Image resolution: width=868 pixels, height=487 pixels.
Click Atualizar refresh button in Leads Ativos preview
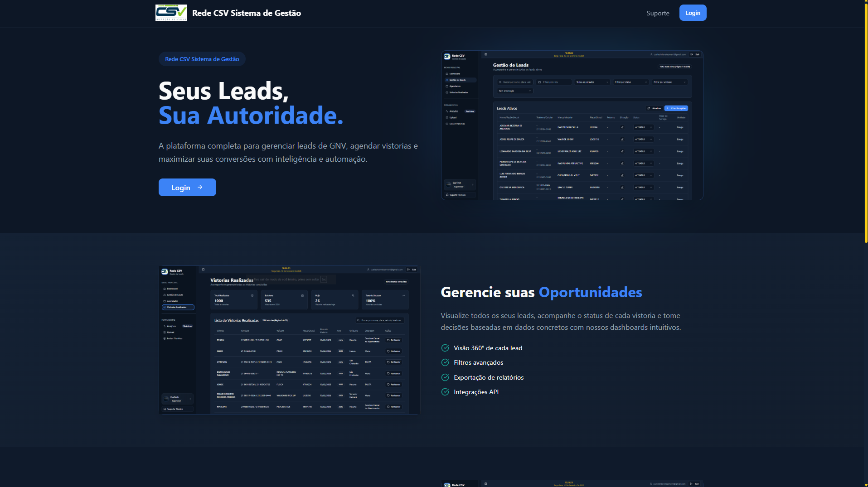(654, 108)
